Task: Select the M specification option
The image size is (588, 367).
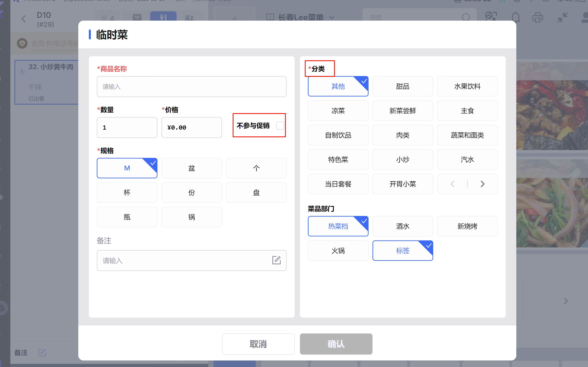Action: (127, 168)
